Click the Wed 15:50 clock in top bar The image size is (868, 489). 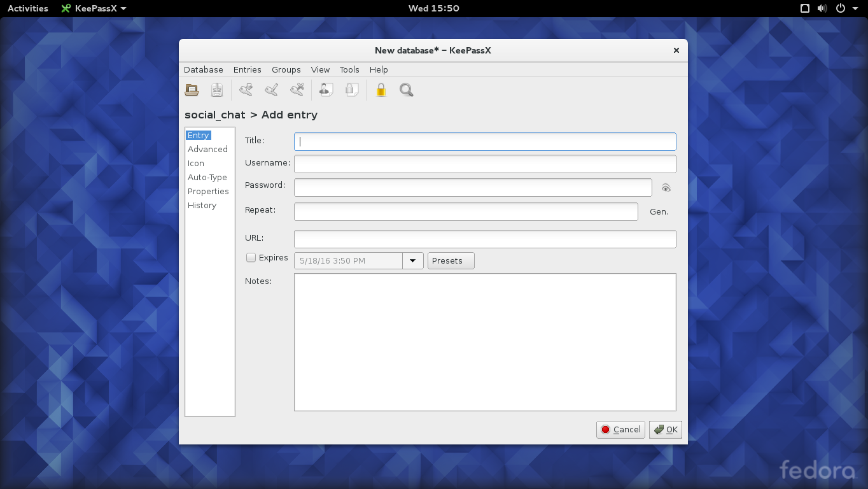click(x=434, y=8)
